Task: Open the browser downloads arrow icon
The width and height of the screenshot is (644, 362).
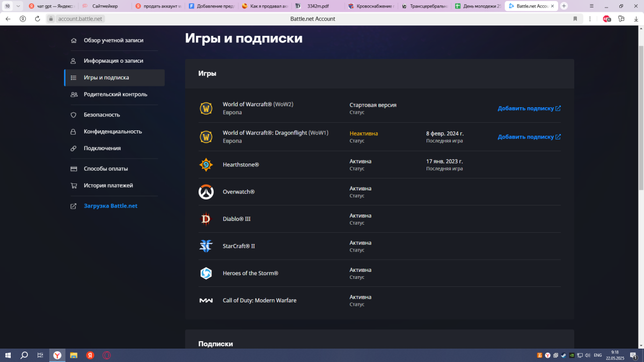Action: [635, 19]
